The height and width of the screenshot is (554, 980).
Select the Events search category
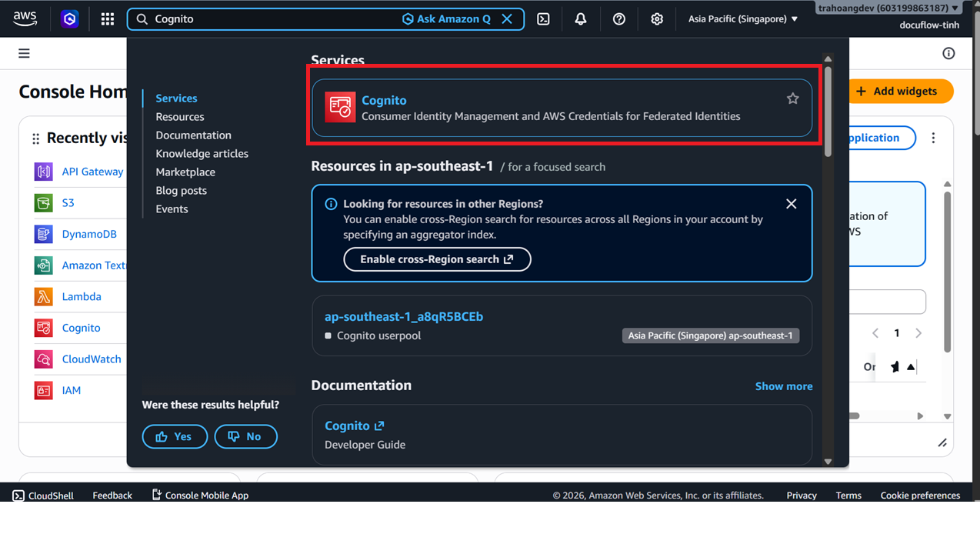[x=172, y=209]
